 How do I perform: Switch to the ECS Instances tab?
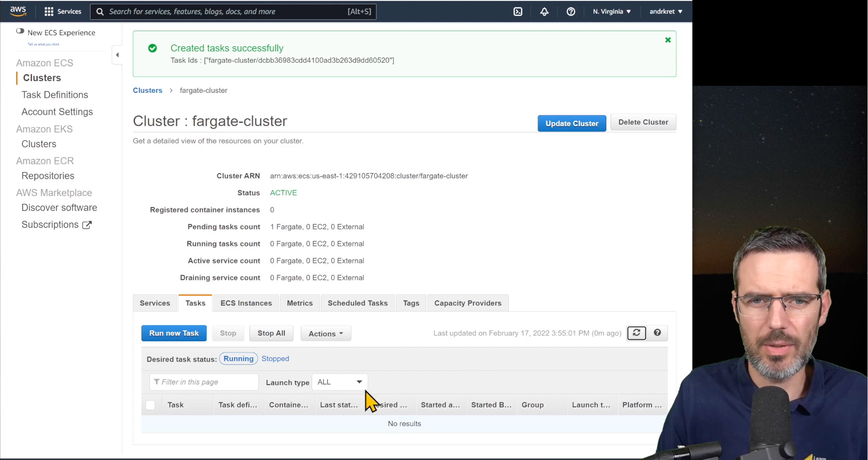pyautogui.click(x=246, y=303)
